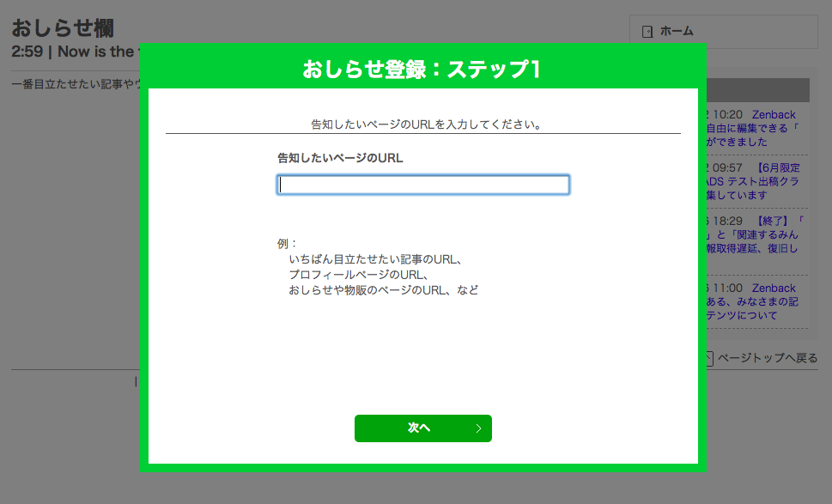Click the ホーム home icon
This screenshot has height=504, width=832.
click(647, 31)
